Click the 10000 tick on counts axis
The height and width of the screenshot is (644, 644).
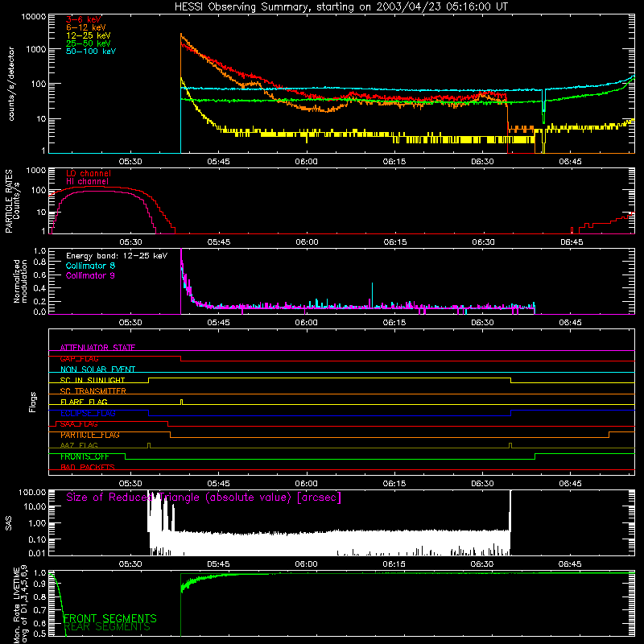point(34,17)
